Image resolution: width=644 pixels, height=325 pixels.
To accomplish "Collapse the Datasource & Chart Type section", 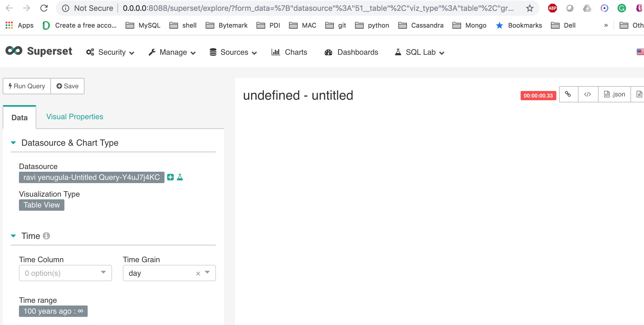I will tap(13, 143).
